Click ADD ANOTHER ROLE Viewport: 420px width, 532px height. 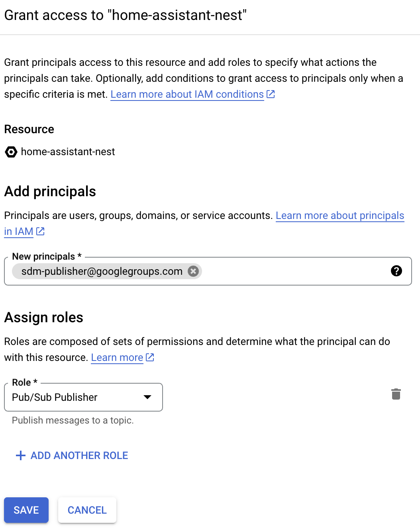pyautogui.click(x=79, y=455)
